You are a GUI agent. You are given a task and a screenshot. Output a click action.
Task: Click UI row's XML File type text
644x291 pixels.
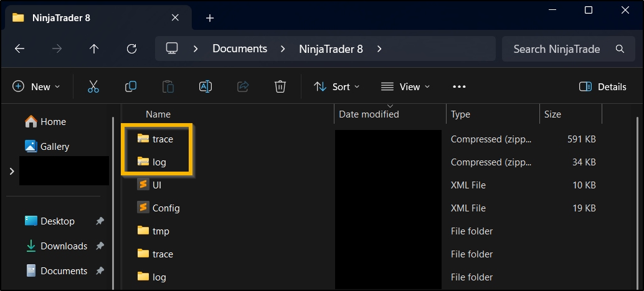click(x=468, y=185)
